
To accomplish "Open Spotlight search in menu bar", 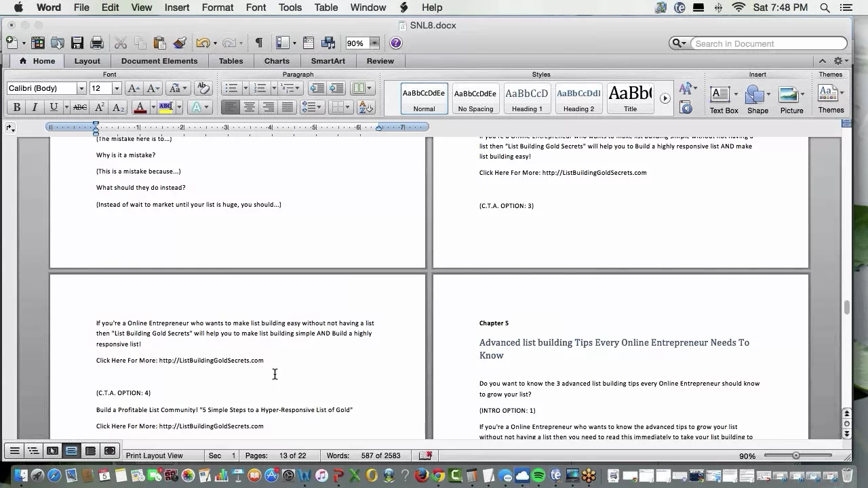I will point(825,7).
